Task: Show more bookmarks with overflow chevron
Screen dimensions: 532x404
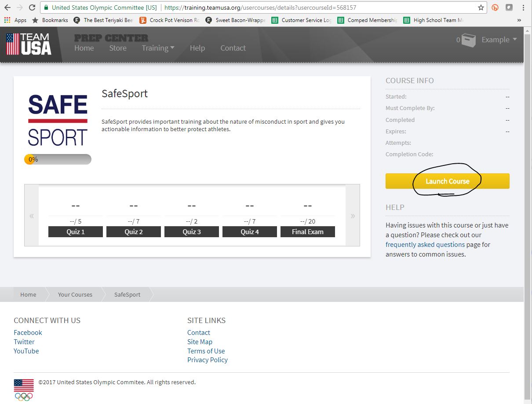Action: pos(519,20)
